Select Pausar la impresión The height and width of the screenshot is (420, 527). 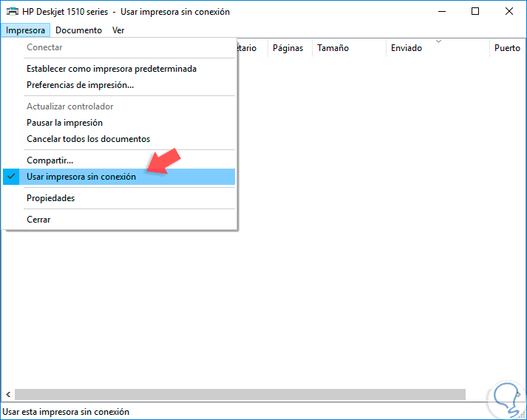(x=119, y=123)
